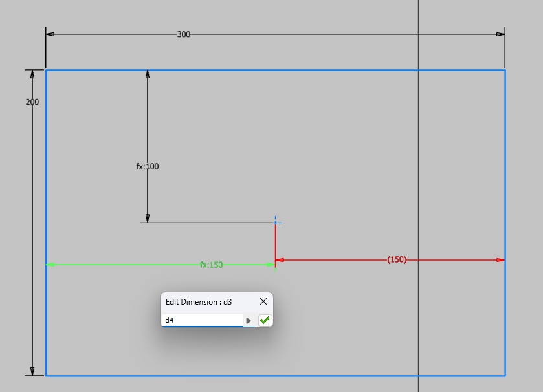Close the Edit Dimension : d3 dialog
The image size is (543, 392).
(263, 301)
